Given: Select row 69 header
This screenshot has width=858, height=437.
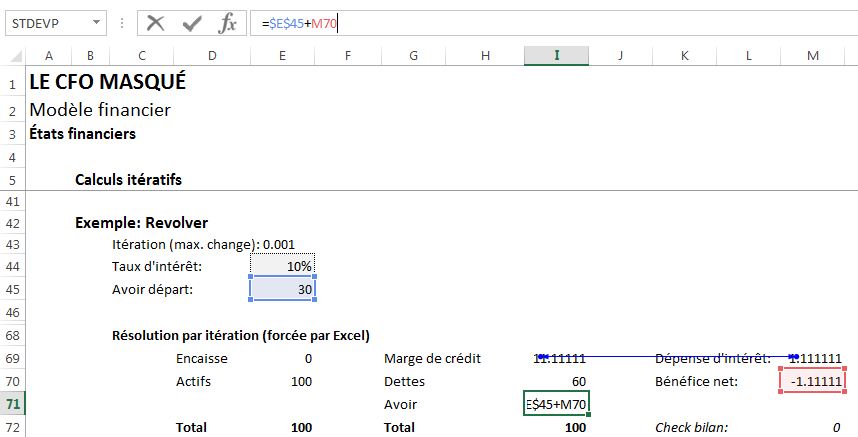Looking at the screenshot, I should pyautogui.click(x=13, y=359).
